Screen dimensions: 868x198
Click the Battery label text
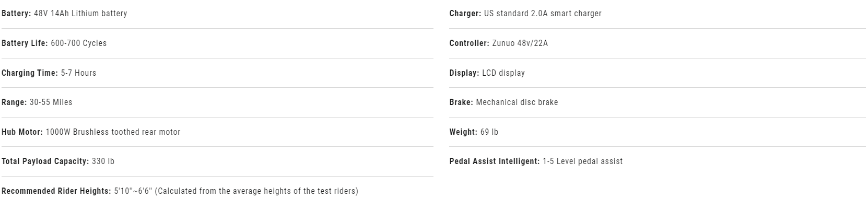tap(16, 14)
